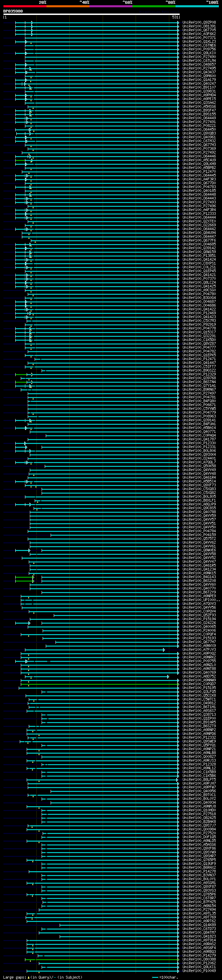222x980 pixels.
Task: Click the UniRef100_P14279 label
Action: point(199,955)
